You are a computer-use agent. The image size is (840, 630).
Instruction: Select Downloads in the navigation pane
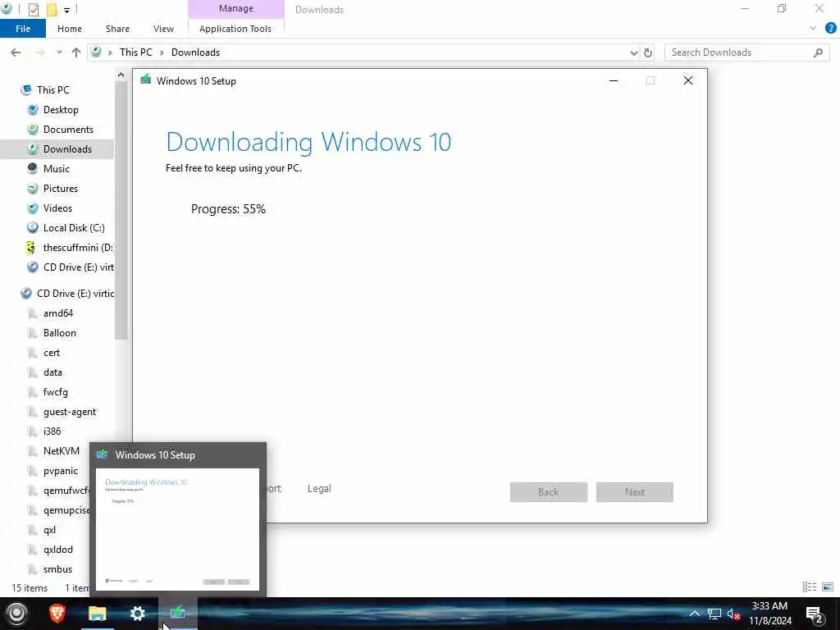click(x=67, y=149)
